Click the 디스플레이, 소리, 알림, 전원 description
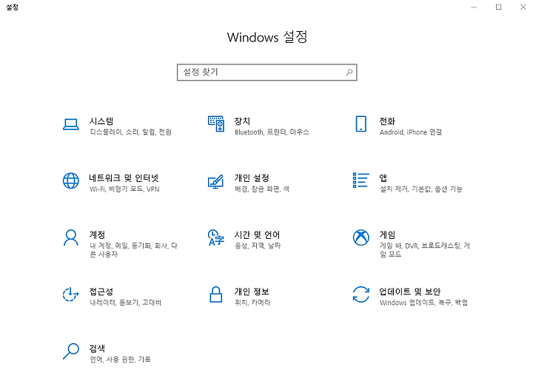 tap(130, 132)
